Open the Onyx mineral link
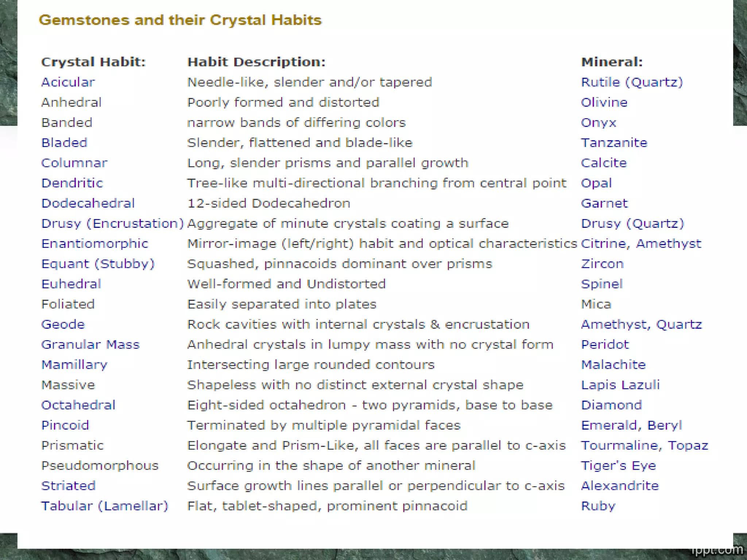The height and width of the screenshot is (560, 747). [599, 123]
